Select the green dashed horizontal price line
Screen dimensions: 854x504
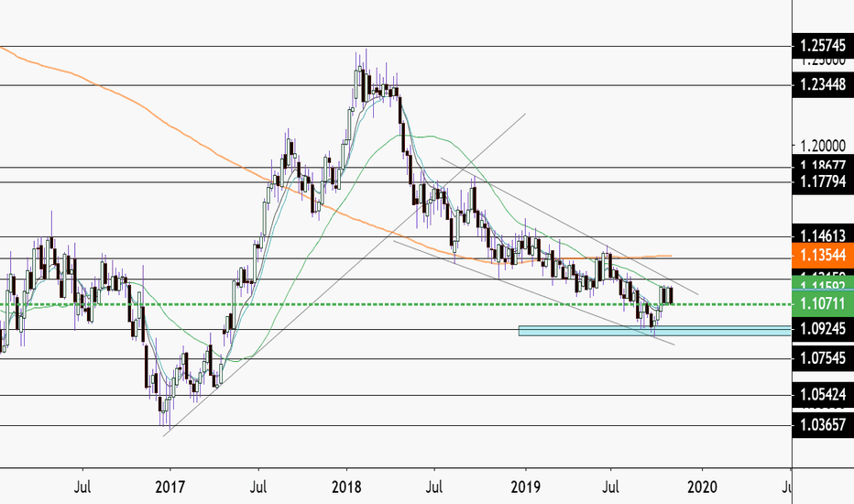[x=396, y=304]
